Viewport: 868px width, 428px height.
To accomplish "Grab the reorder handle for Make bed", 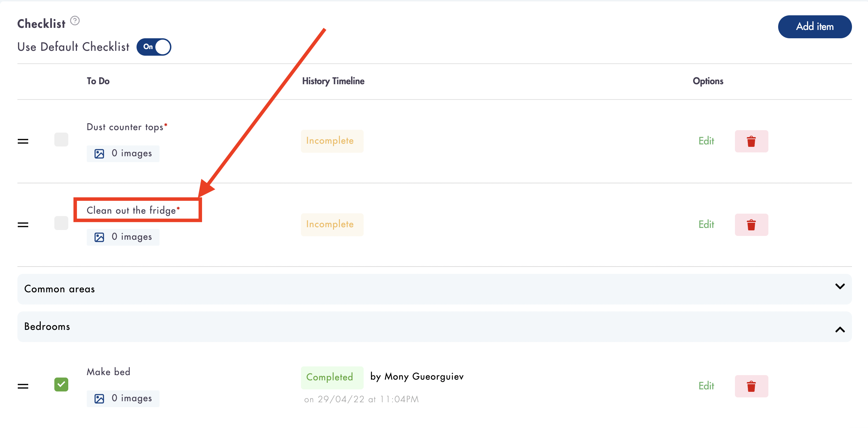I will pos(23,386).
